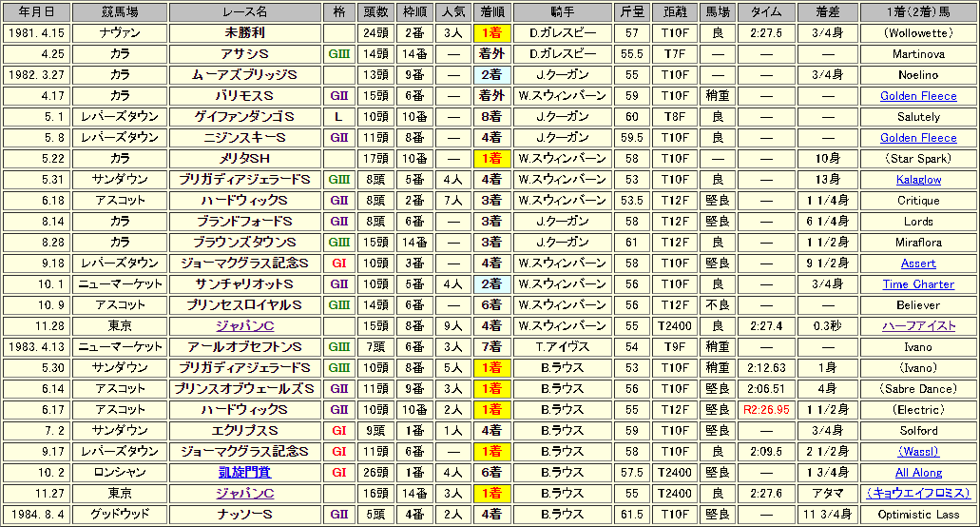Open ジャパンC link in the 11.27 row
The image size is (980, 527).
pyautogui.click(x=245, y=494)
